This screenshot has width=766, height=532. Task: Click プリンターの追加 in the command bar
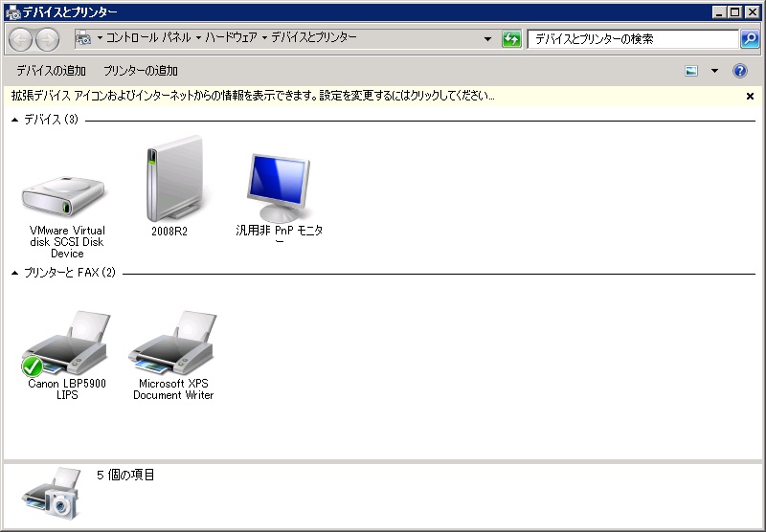[140, 71]
